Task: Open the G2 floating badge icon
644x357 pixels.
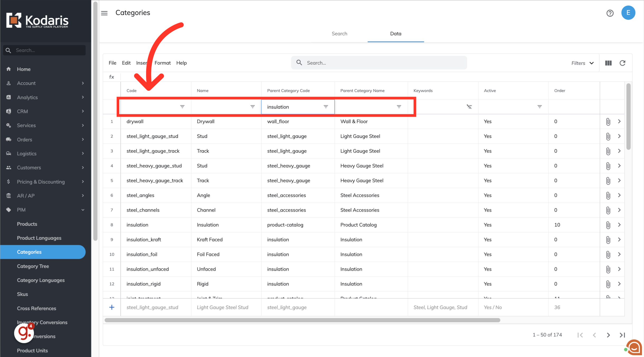Action: pyautogui.click(x=24, y=333)
